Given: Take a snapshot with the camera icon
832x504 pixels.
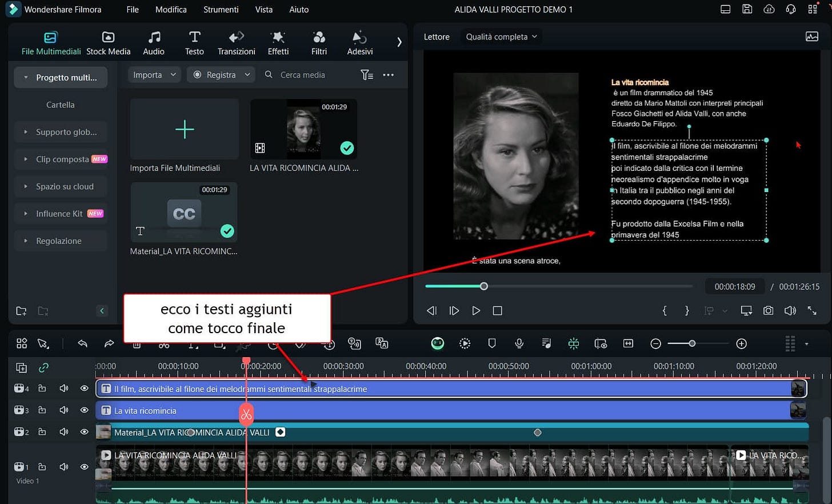Looking at the screenshot, I should coord(768,310).
